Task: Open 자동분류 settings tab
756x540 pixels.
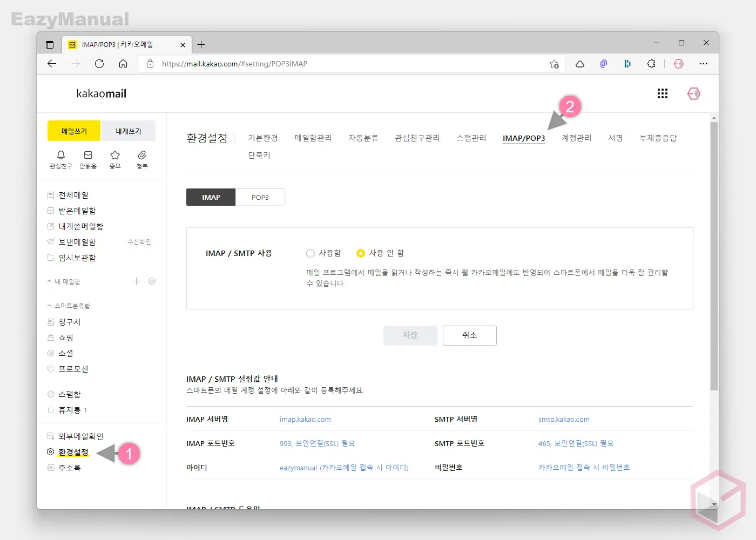Action: (x=363, y=138)
